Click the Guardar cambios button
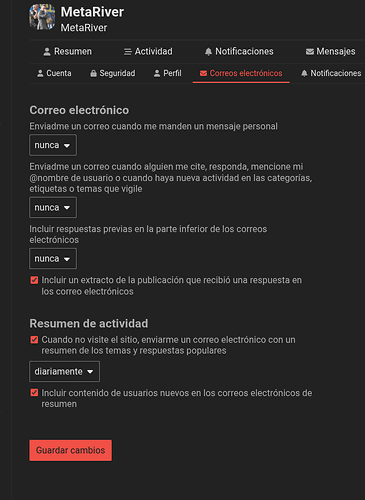 point(71,451)
